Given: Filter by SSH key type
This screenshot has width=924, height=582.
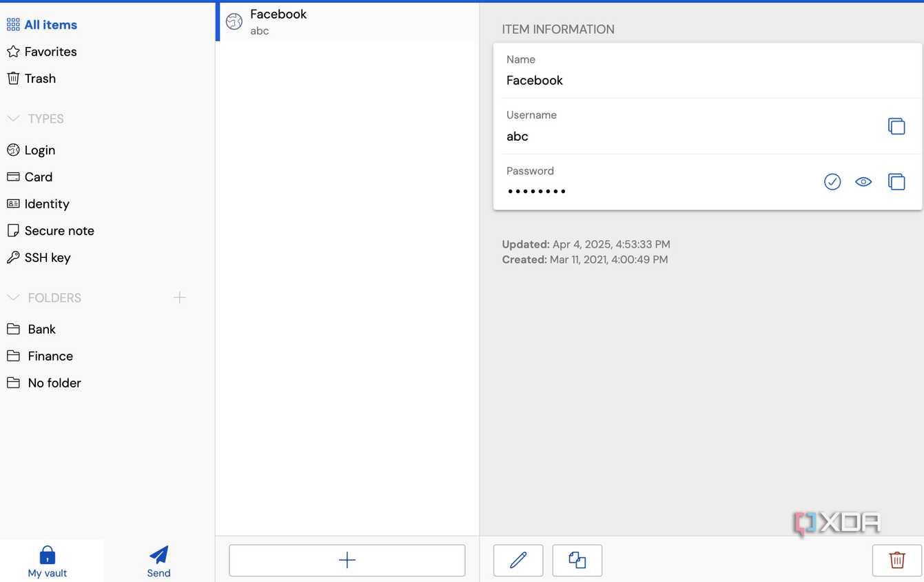Looking at the screenshot, I should tap(39, 258).
